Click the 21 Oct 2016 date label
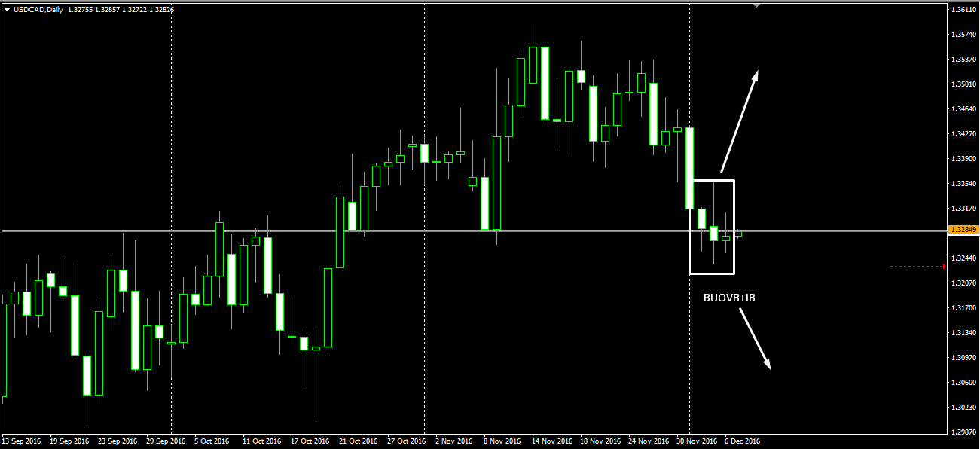Image resolution: width=980 pixels, height=449 pixels. (x=359, y=441)
